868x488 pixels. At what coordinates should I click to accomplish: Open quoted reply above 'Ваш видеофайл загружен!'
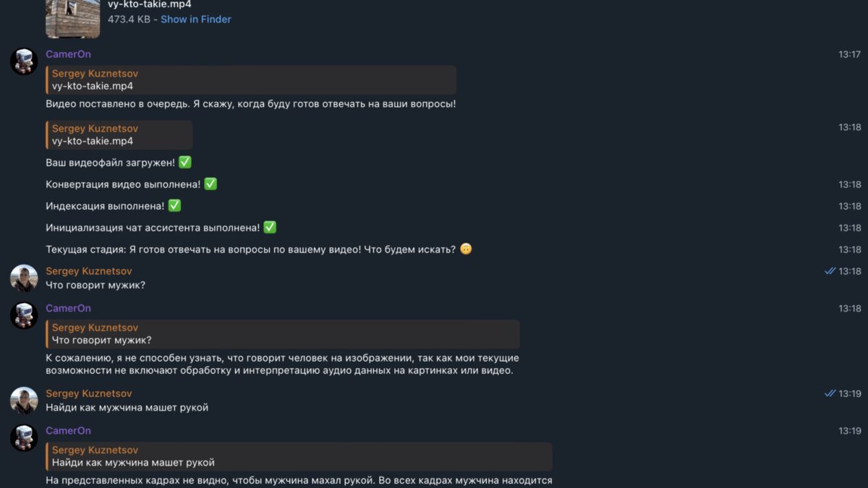119,134
